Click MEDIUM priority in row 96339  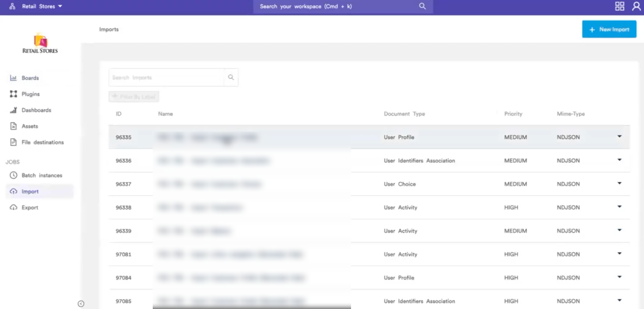point(516,231)
